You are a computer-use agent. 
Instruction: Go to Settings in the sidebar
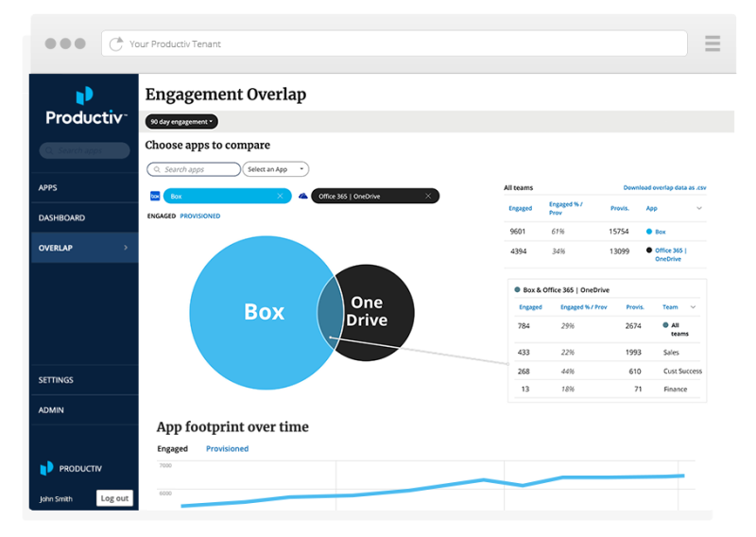point(56,380)
